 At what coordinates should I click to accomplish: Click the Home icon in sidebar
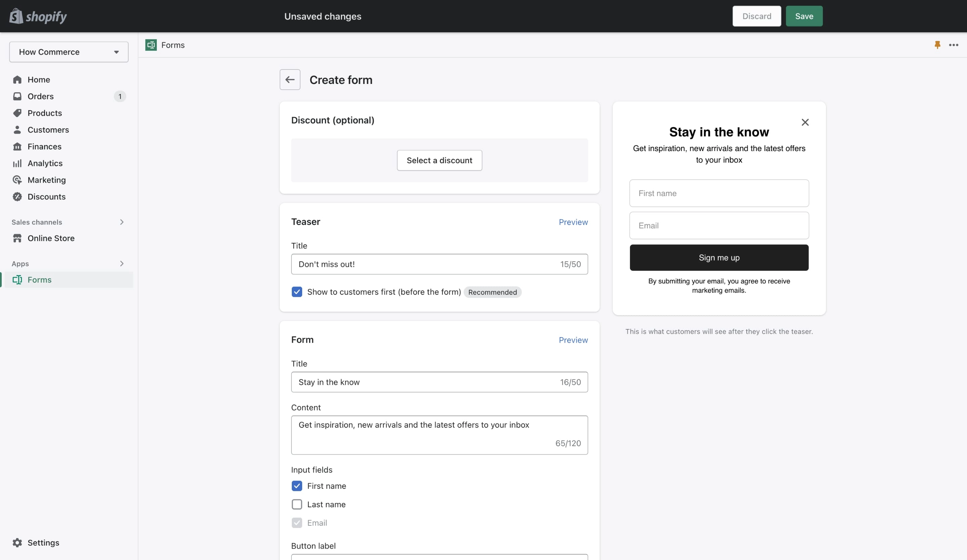tap(17, 79)
